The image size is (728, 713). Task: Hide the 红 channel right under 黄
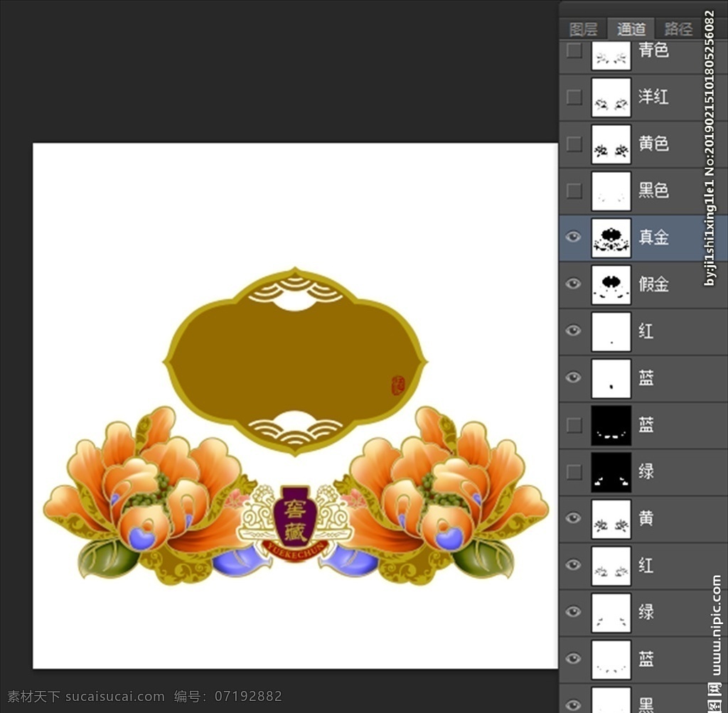(574, 565)
